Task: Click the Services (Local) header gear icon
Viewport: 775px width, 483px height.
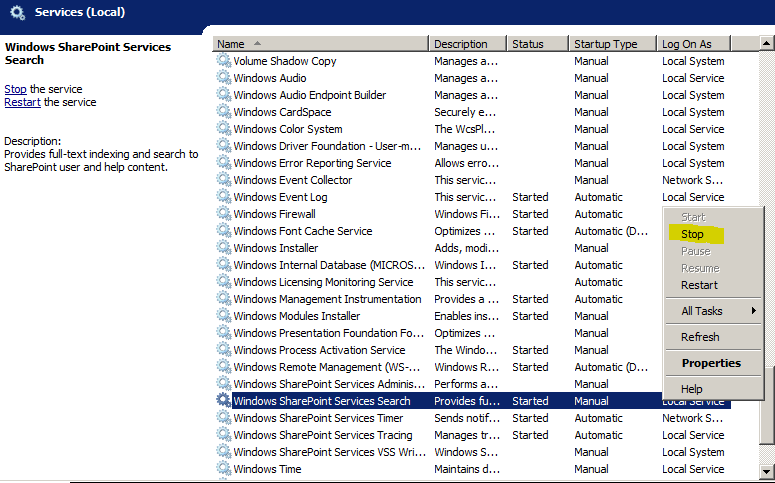Action: tap(17, 12)
